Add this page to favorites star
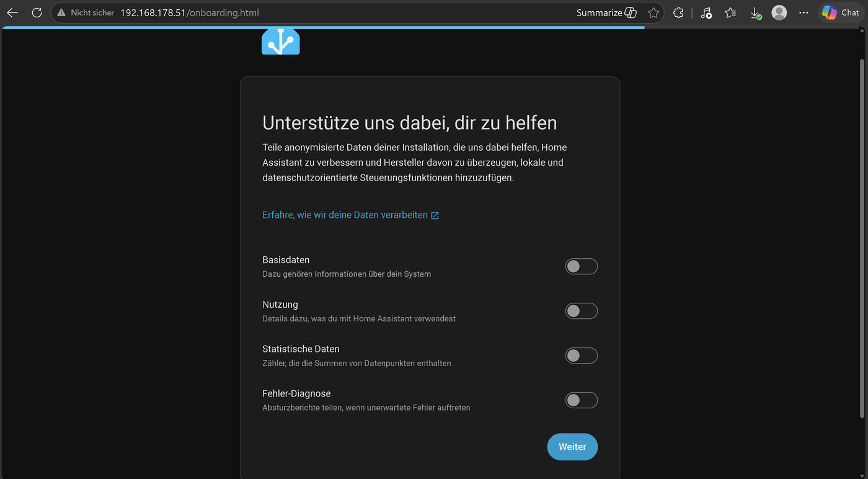 [653, 12]
